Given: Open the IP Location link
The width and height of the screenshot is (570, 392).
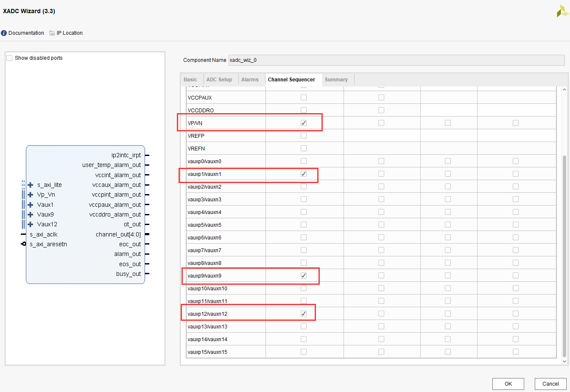Looking at the screenshot, I should [70, 33].
